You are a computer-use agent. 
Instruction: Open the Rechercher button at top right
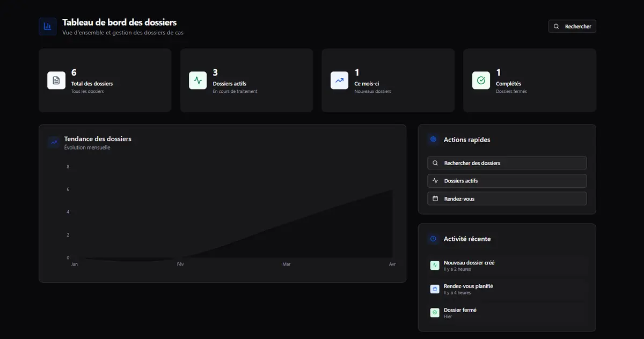click(x=572, y=26)
